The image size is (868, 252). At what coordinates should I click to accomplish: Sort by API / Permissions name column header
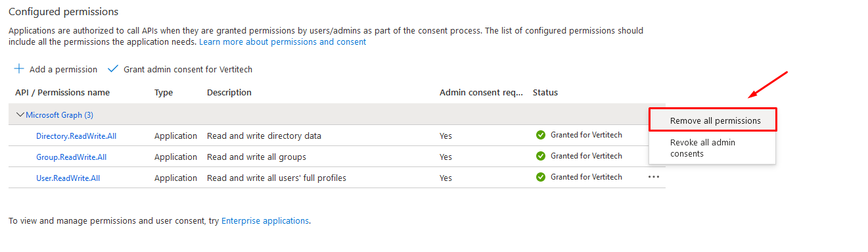(62, 92)
